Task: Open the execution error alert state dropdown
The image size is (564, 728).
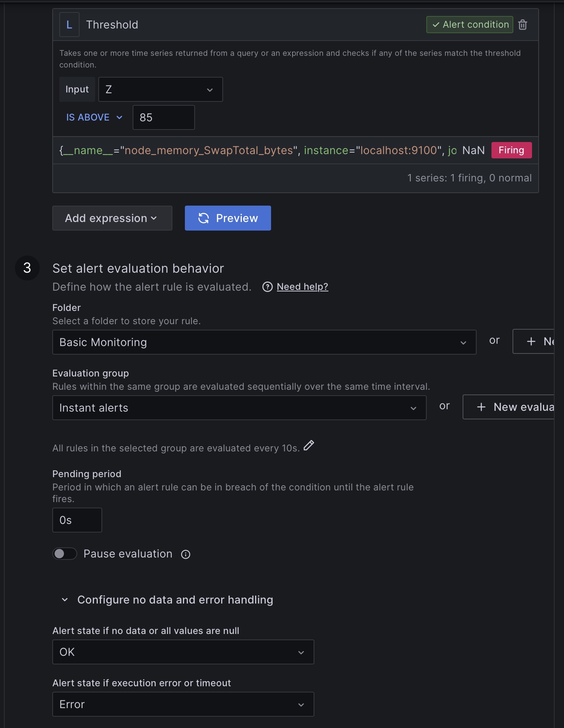Action: (183, 704)
